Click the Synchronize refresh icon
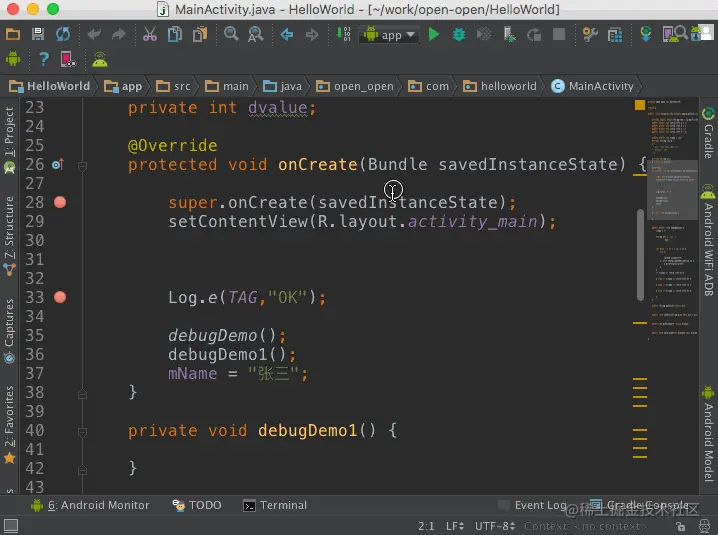Image resolution: width=718 pixels, height=535 pixels. 63,34
